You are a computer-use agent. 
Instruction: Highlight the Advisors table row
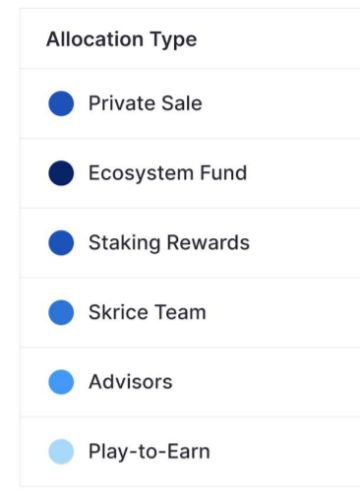[x=190, y=382]
